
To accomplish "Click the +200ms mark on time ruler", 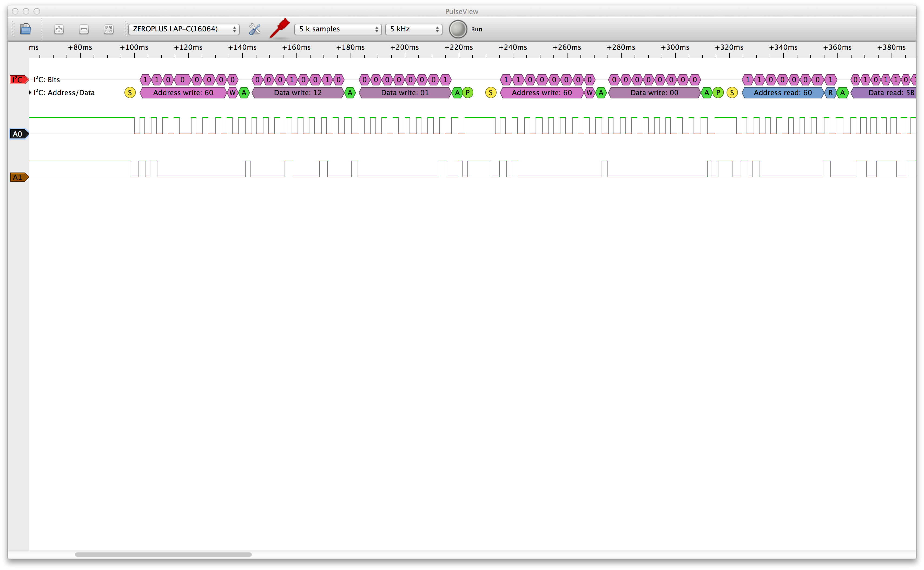I will [405, 48].
